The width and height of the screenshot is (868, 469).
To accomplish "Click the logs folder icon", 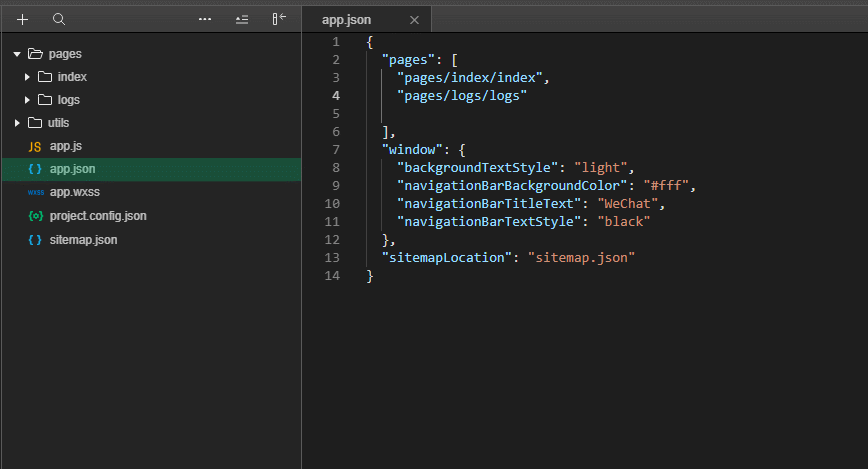I will click(45, 100).
